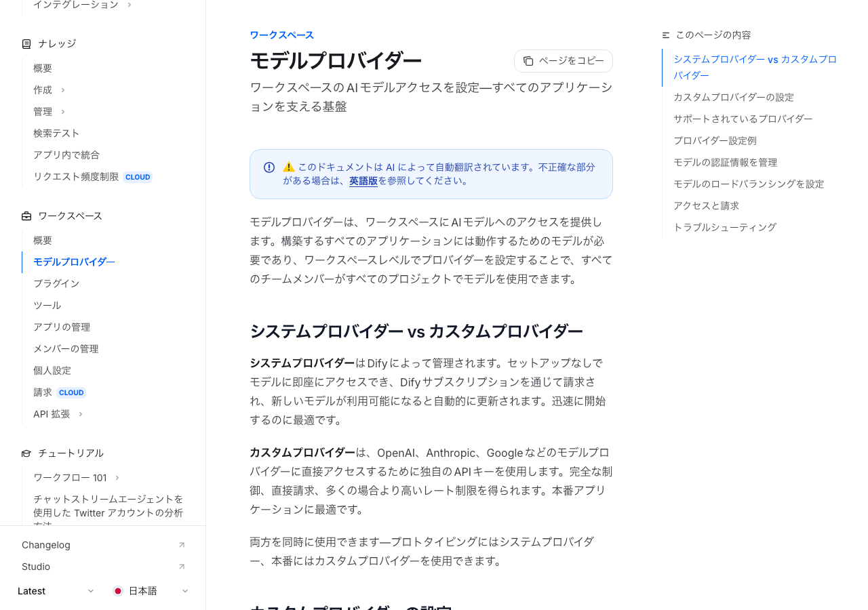Click the external link arrow beside Studio
Image resolution: width=868 pixels, height=610 pixels.
[181, 567]
